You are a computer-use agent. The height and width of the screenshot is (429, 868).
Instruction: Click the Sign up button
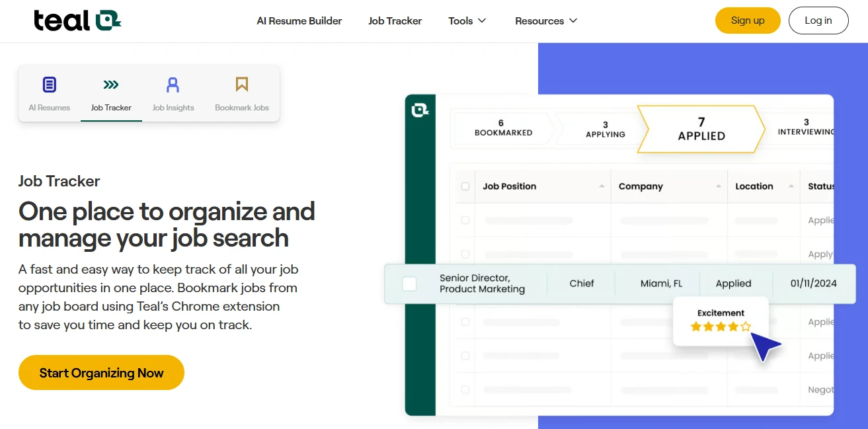pyautogui.click(x=748, y=20)
